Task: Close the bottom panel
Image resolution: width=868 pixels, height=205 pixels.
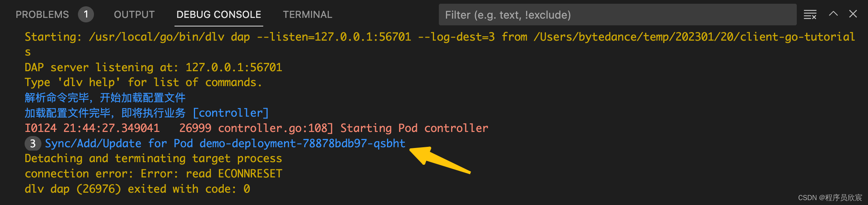Action: [853, 14]
